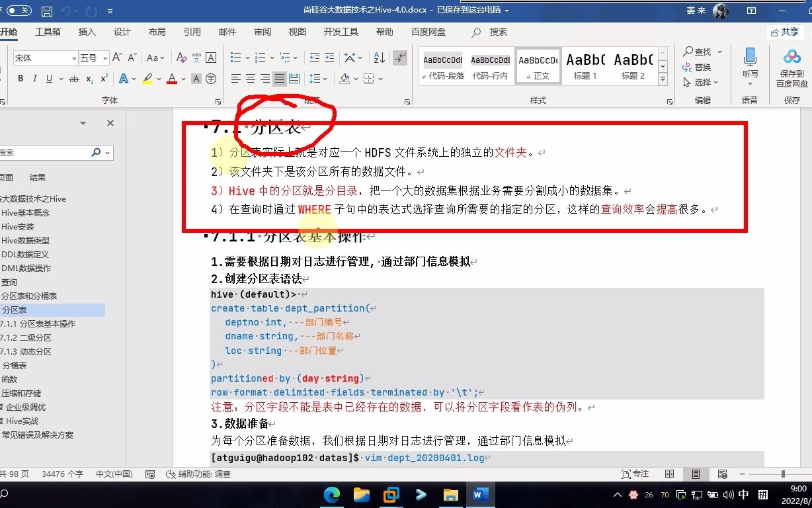Image resolution: width=812 pixels, height=508 pixels.
Task: Open borders dropdown arrow
Action: [x=381, y=79]
